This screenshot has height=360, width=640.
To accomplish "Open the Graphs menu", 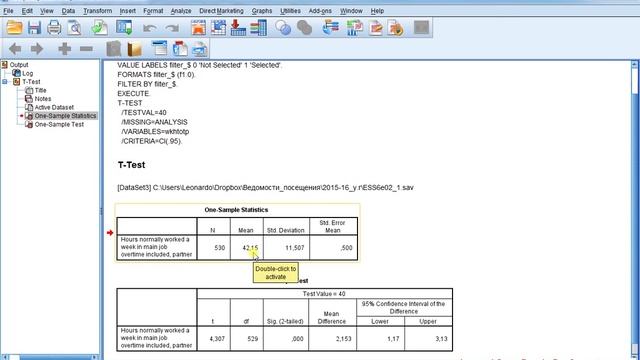I will pos(262,11).
